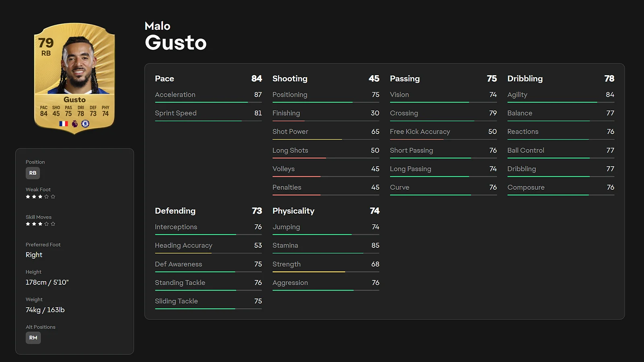The width and height of the screenshot is (644, 362).
Task: Click the Defending category heading
Action: tap(175, 211)
